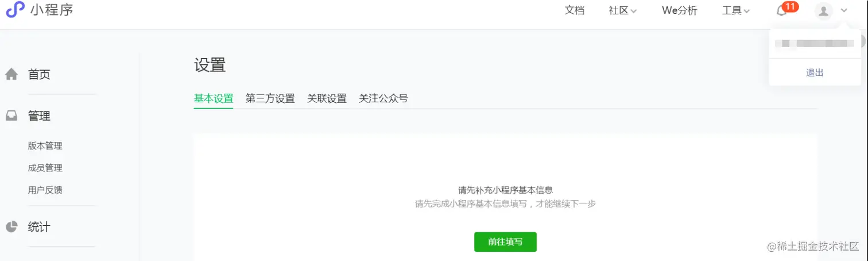Click 退出 to log out
868x261 pixels.
pos(815,72)
